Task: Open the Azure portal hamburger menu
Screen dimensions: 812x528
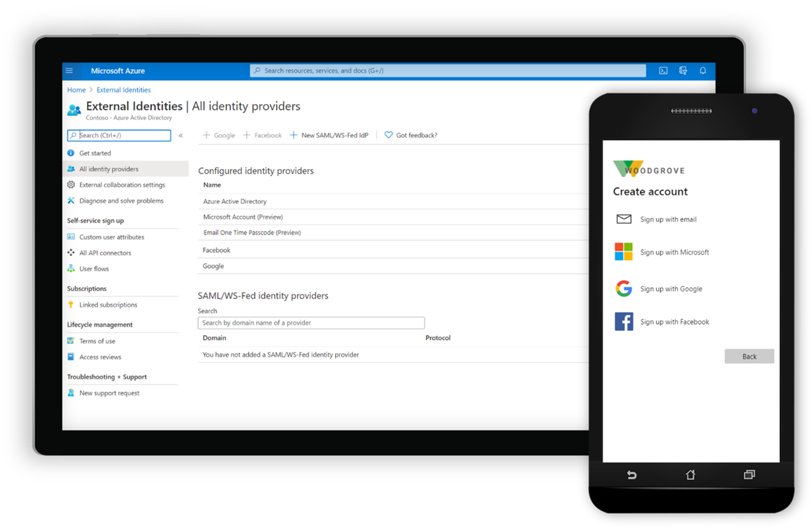Action: pos(71,70)
